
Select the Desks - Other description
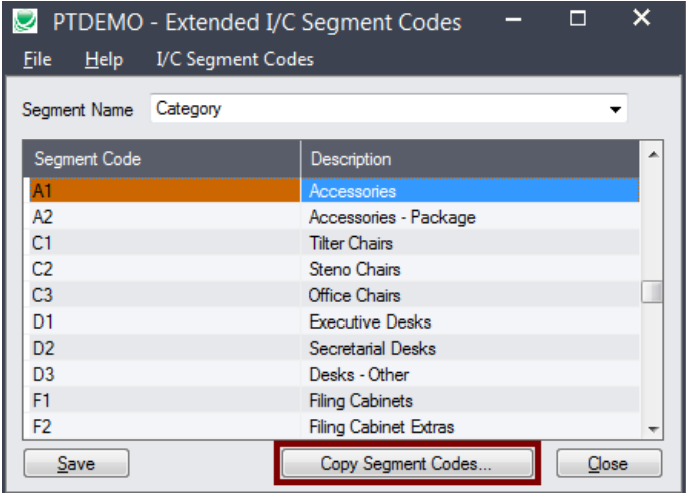(470, 374)
